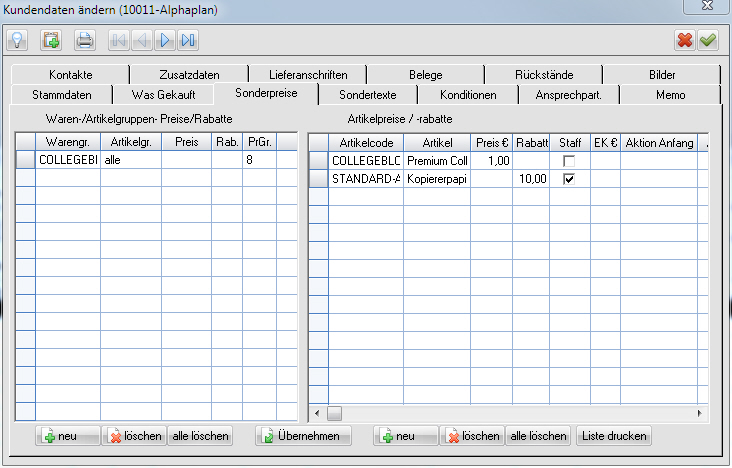The image size is (732, 468).
Task: Open the Memo tab
Action: point(670,95)
